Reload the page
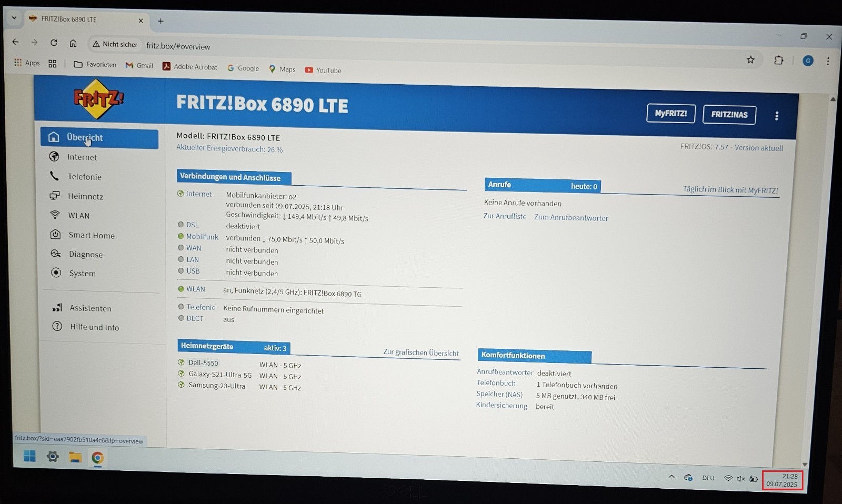 point(54,43)
